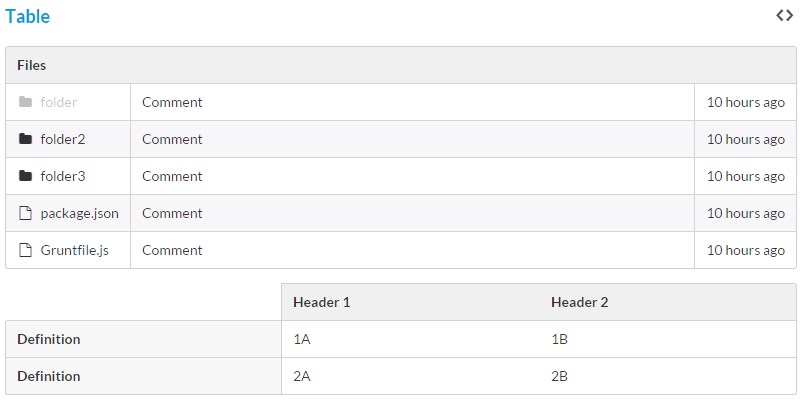
Task: Click the Gruntfile.js file icon
Action: (26, 250)
